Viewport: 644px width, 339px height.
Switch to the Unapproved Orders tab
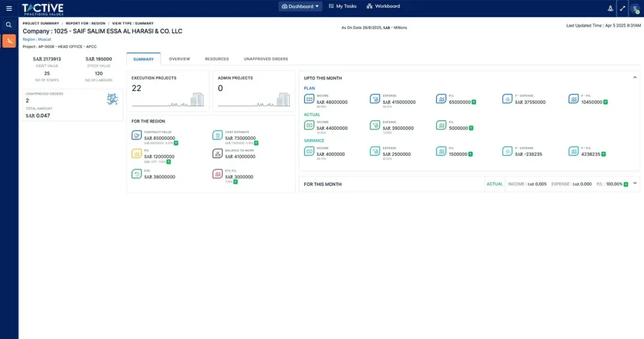pyautogui.click(x=266, y=59)
